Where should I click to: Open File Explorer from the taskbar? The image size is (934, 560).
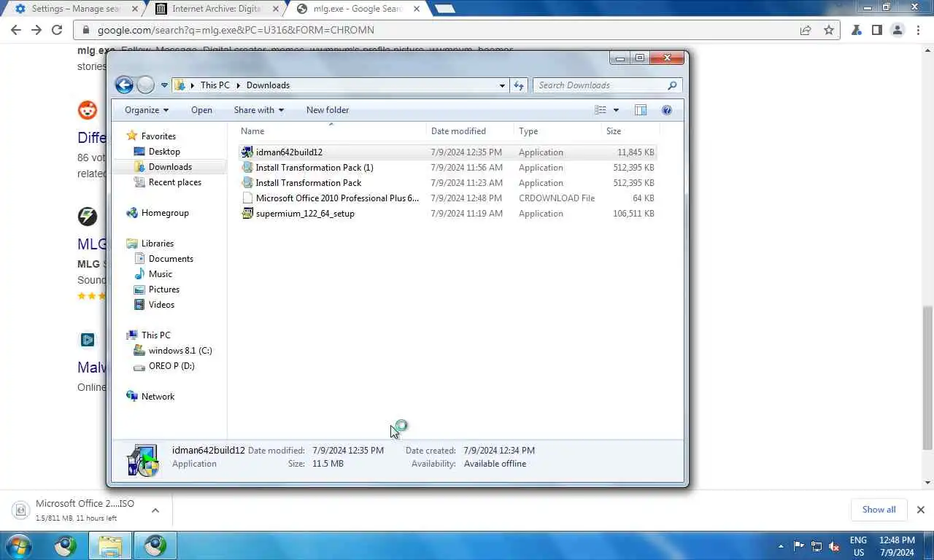click(110, 545)
